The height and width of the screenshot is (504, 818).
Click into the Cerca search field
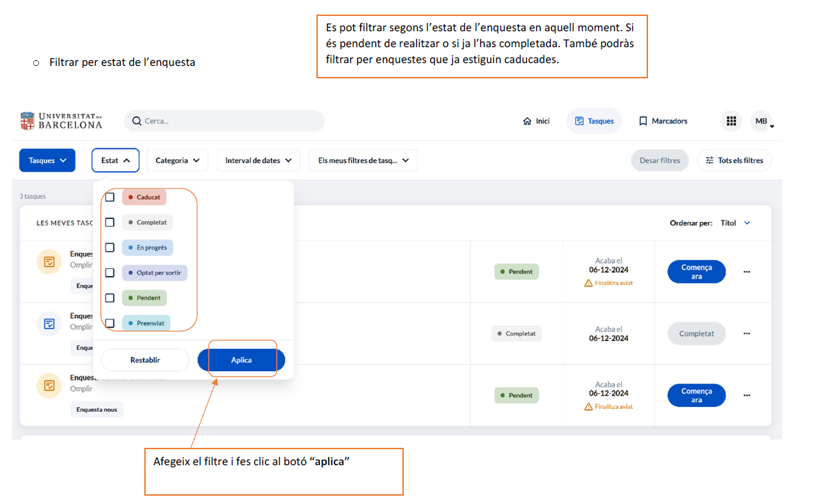tap(229, 121)
